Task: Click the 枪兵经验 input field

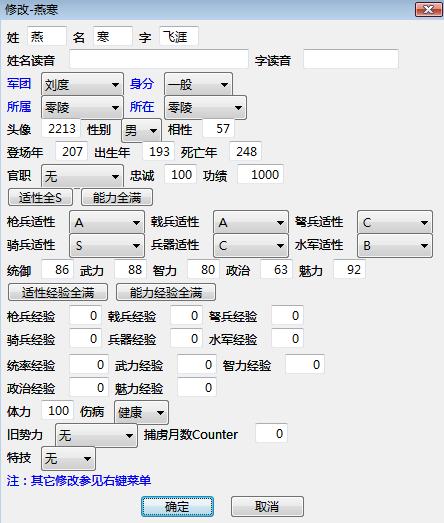Action: (85, 315)
